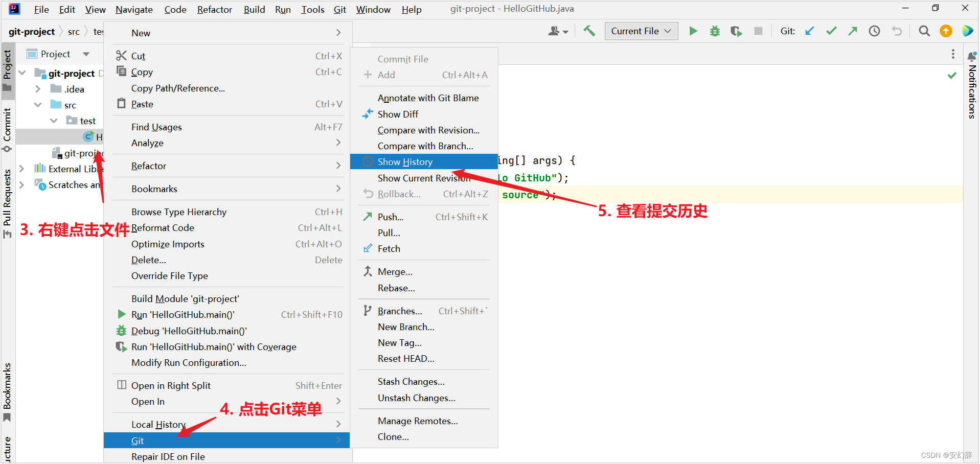980x464 pixels.
Task: Open the JetBrains colorful toolbox icon
Action: click(x=968, y=31)
